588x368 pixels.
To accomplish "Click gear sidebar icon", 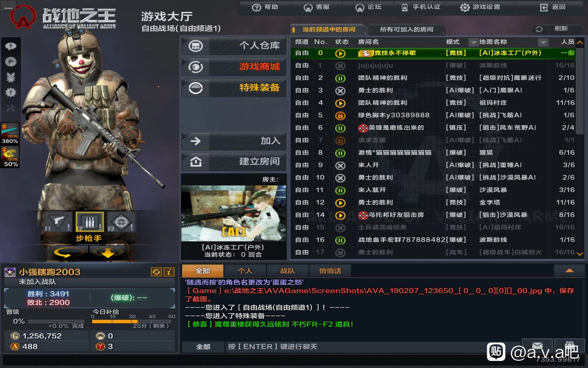I will tap(11, 93).
